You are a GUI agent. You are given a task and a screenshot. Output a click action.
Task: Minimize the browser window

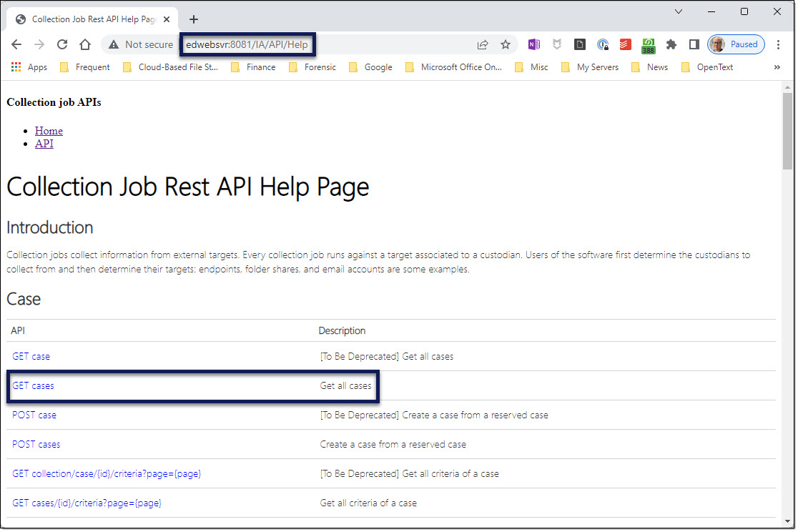click(x=711, y=11)
